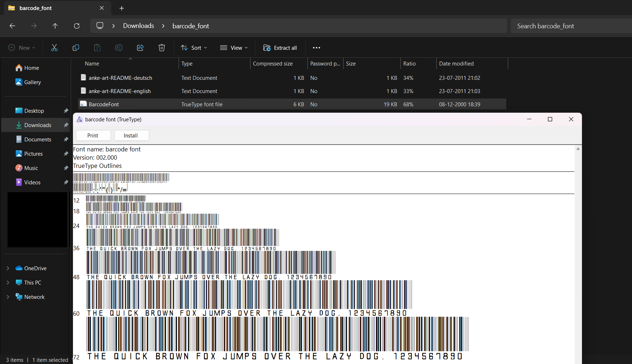Go up one folder level arrow

coord(55,26)
